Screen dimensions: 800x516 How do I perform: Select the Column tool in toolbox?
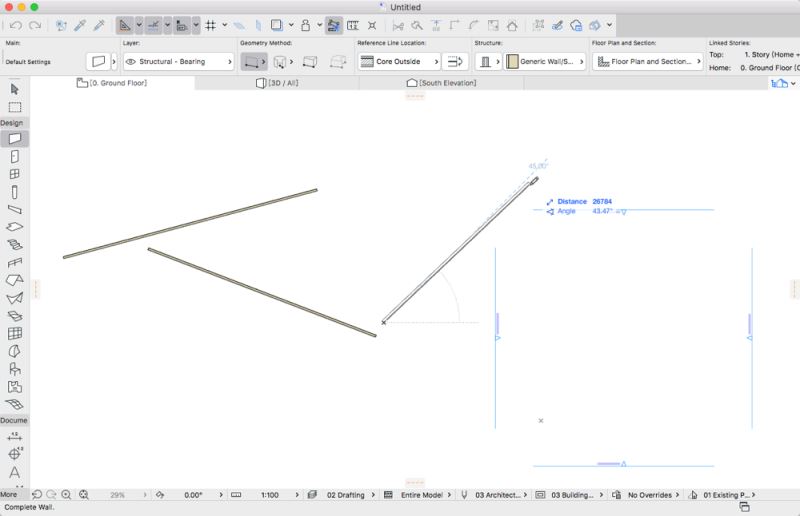tap(14, 192)
